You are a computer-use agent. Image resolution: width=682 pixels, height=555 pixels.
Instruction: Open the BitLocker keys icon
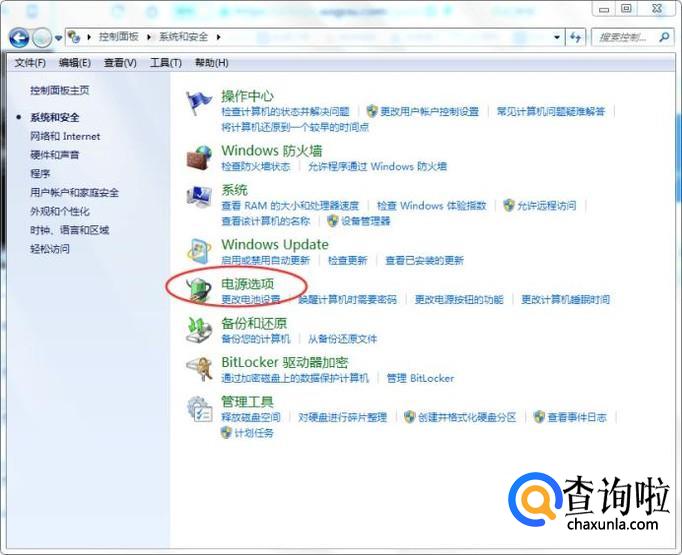pyautogui.click(x=199, y=369)
